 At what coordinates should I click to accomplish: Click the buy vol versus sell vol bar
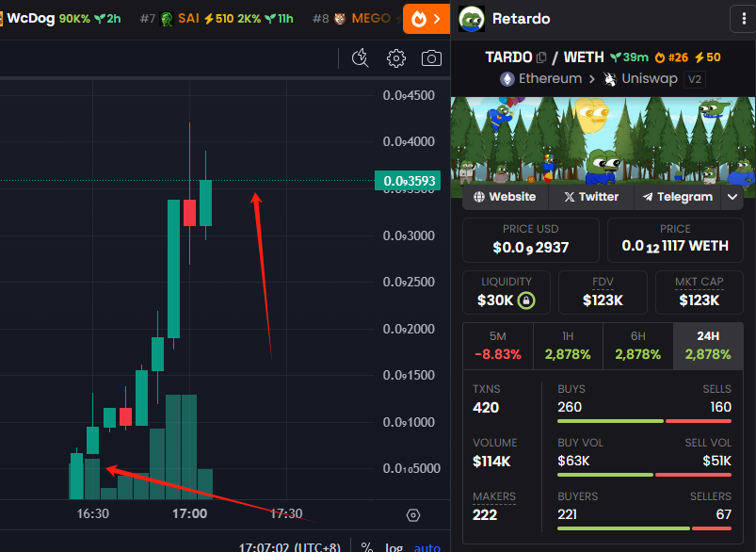pos(644,475)
